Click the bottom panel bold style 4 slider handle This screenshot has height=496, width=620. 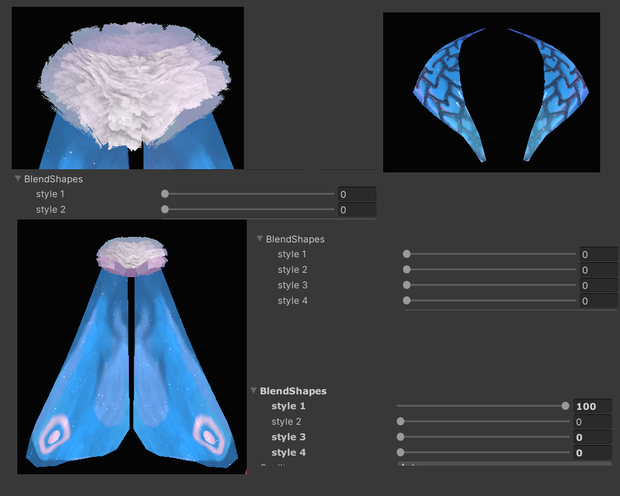(401, 452)
